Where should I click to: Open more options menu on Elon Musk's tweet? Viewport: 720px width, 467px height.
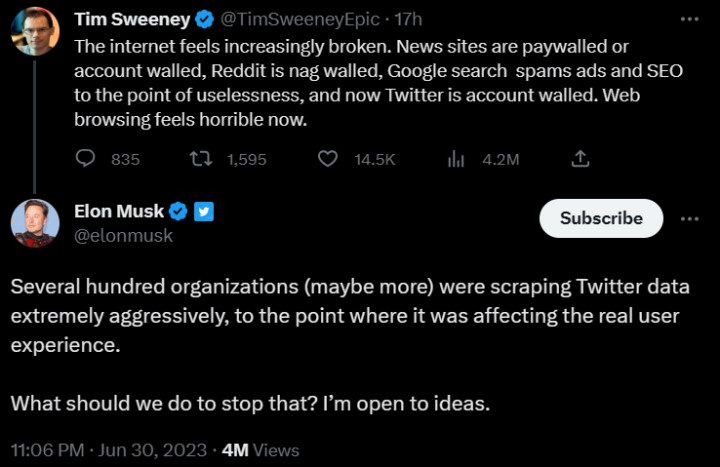coord(690,218)
